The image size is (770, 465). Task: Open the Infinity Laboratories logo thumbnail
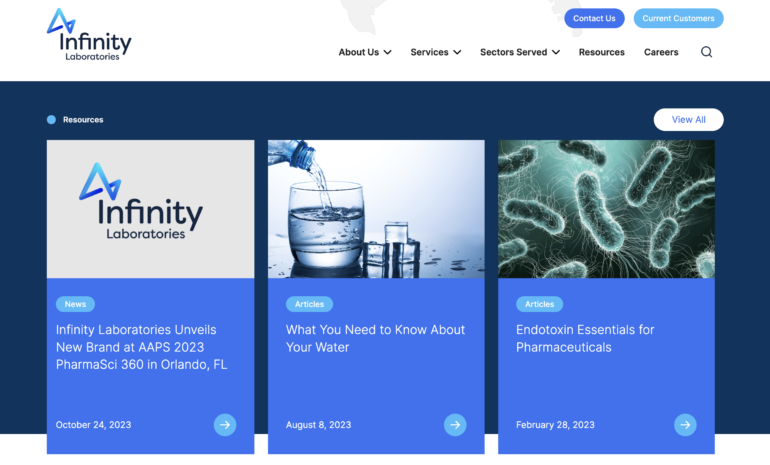tap(150, 208)
